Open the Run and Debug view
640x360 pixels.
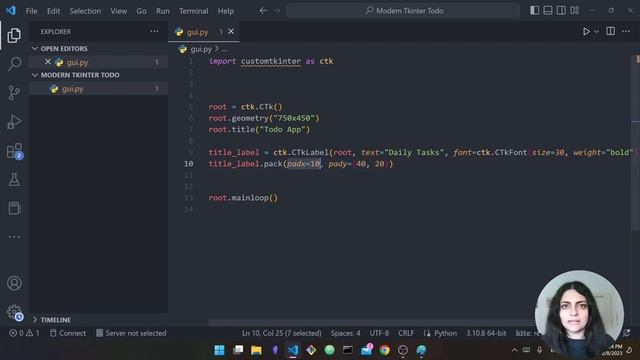click(x=14, y=122)
